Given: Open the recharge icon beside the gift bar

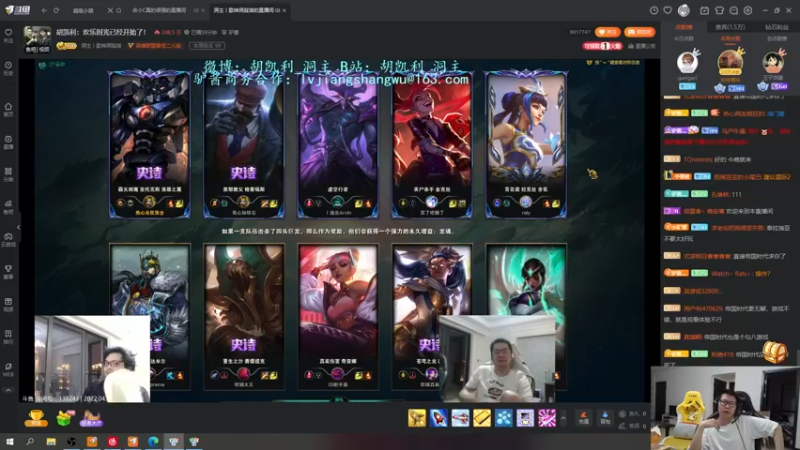Looking at the screenshot, I should (x=584, y=417).
